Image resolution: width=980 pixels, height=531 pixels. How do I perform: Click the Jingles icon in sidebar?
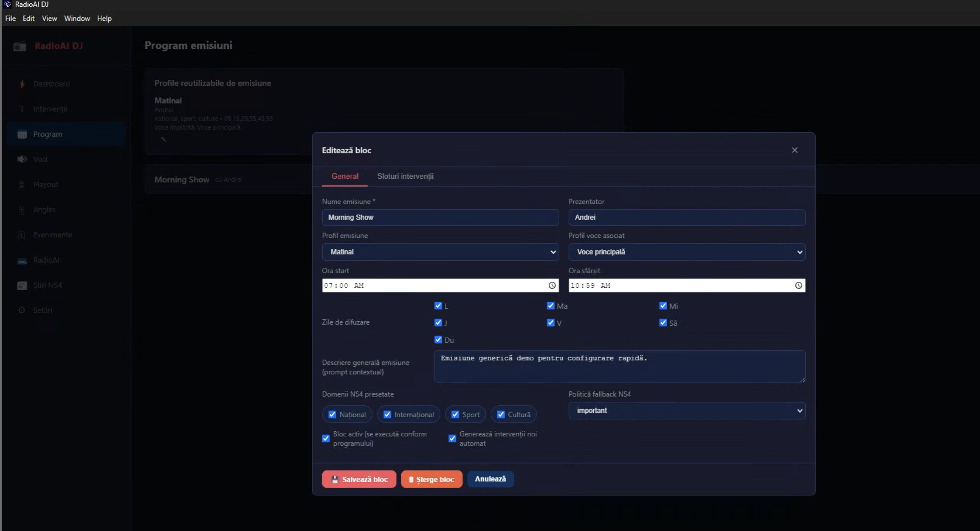tap(22, 209)
